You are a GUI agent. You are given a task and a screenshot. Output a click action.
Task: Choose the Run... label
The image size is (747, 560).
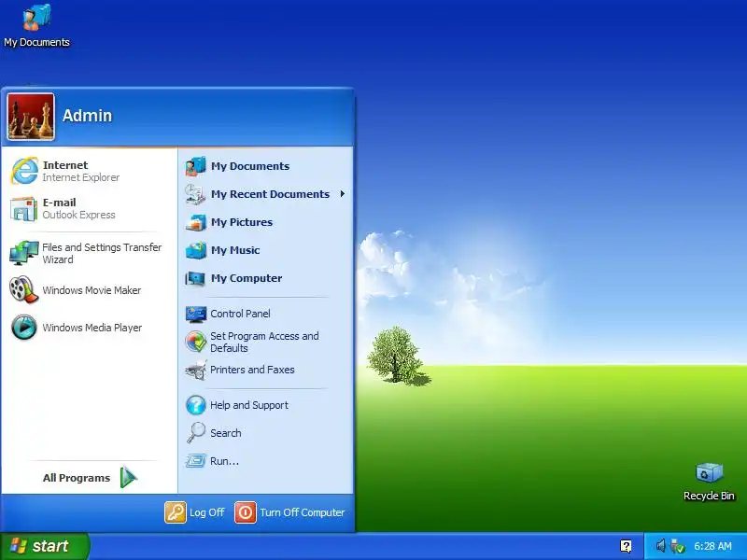pos(224,461)
